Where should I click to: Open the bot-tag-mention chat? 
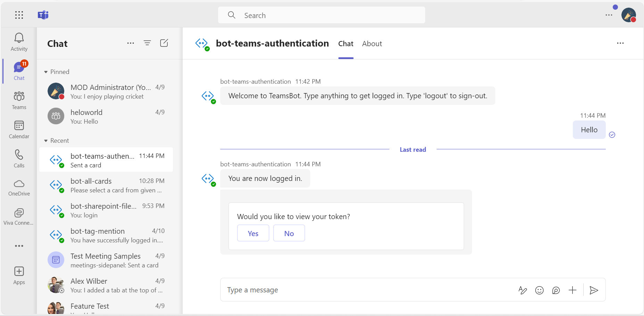click(106, 235)
